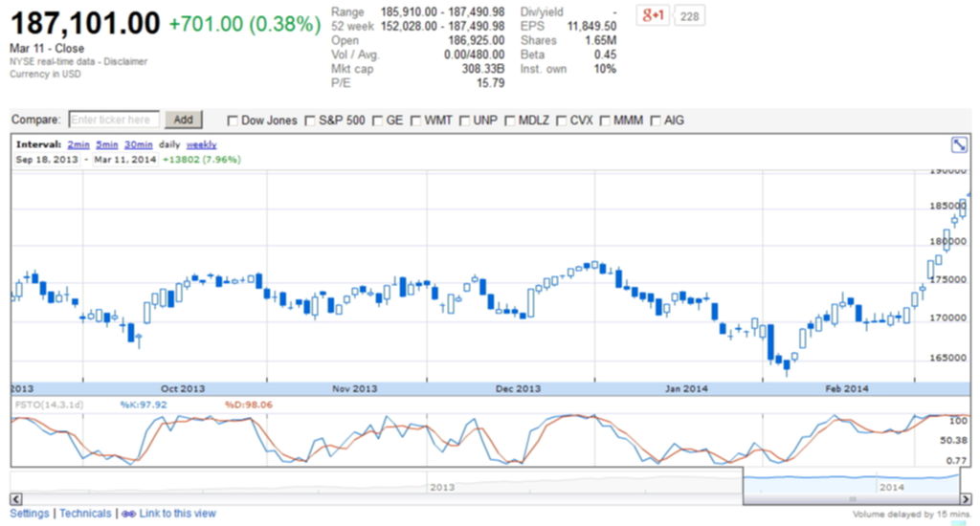Switch chart interval to 30min
The height and width of the screenshot is (526, 980).
138,144
